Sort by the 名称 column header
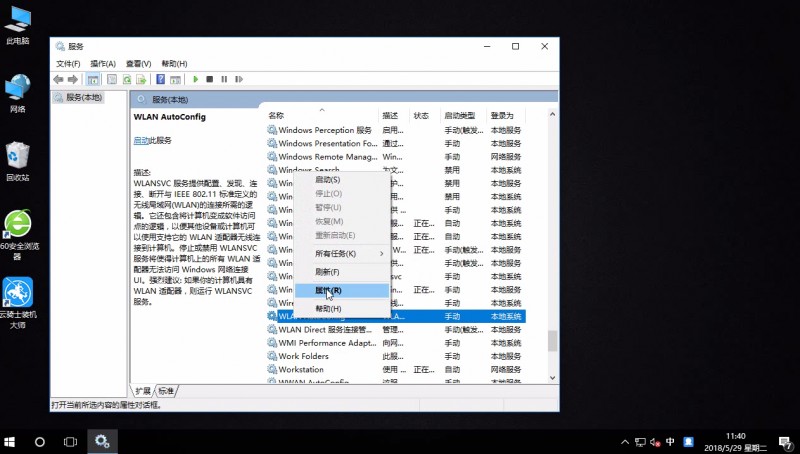Image resolution: width=800 pixels, height=454 pixels. [x=322, y=116]
